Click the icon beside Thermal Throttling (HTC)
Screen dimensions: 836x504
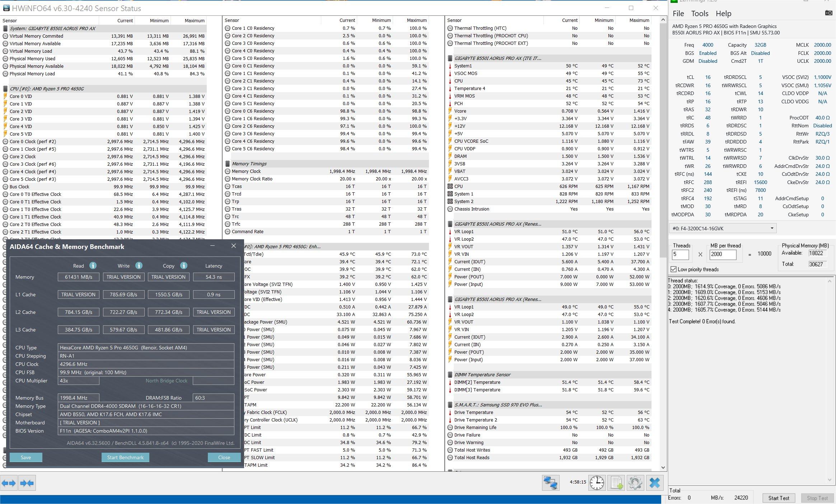click(x=450, y=28)
